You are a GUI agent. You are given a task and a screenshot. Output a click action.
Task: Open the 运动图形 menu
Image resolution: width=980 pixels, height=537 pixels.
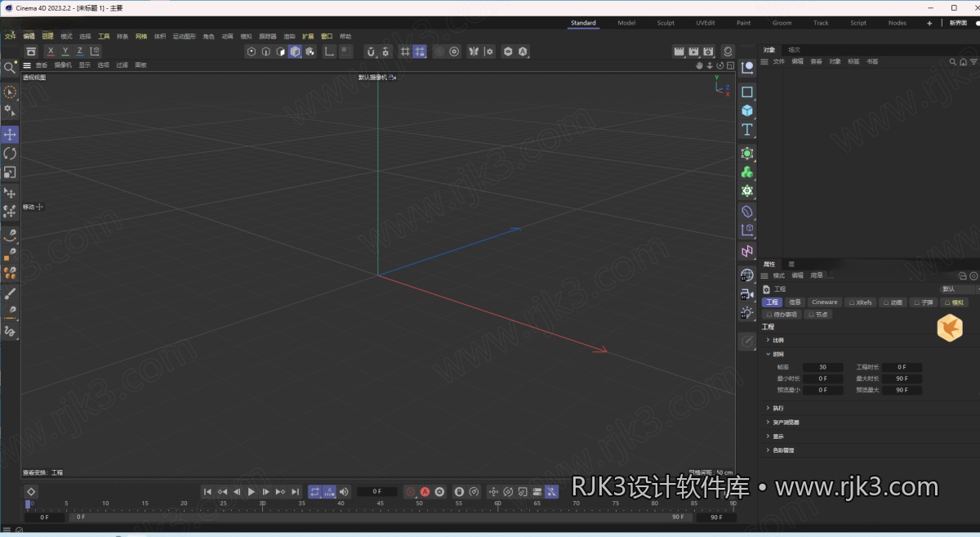point(184,36)
